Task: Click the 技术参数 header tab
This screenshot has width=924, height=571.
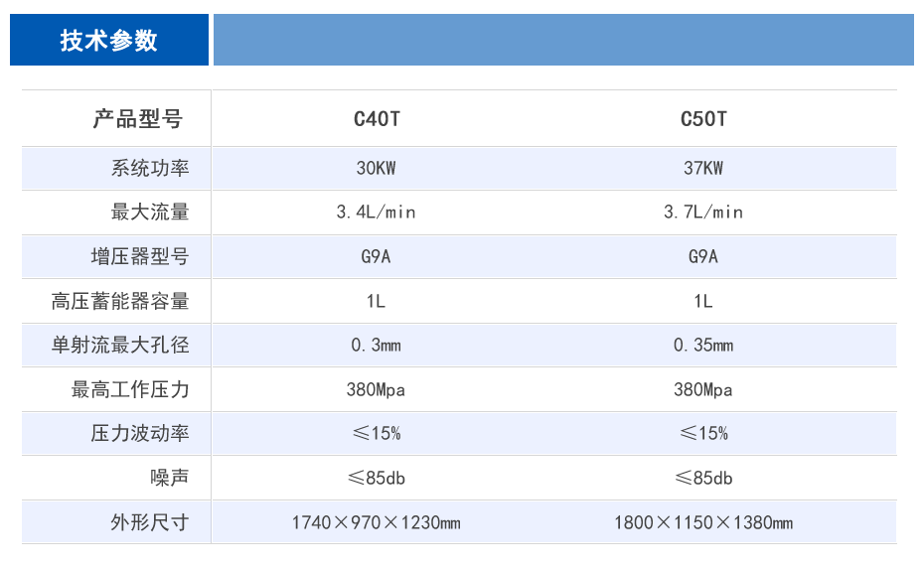Action: tap(109, 40)
